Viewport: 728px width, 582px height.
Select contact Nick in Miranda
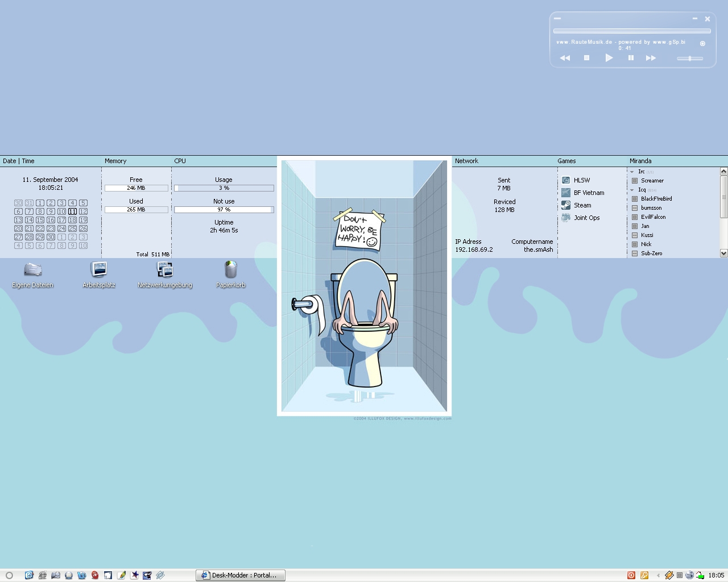coord(642,244)
